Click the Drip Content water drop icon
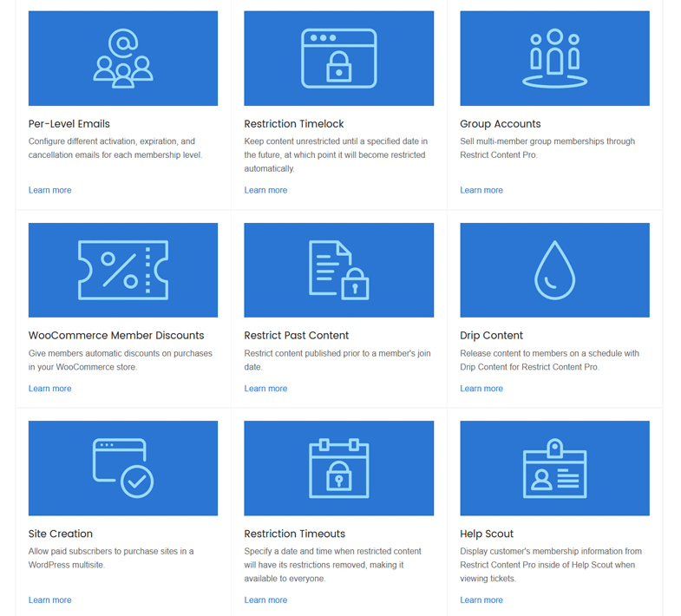The width and height of the screenshot is (681, 616). click(554, 270)
